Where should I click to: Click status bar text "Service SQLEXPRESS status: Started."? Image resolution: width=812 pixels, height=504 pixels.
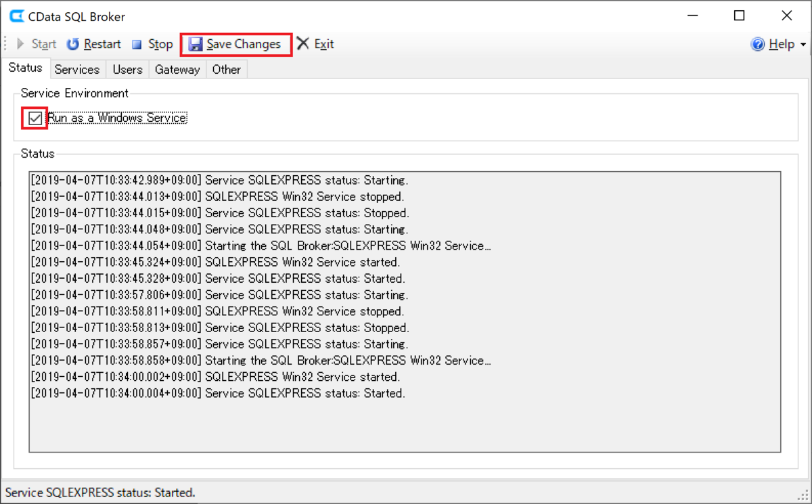(101, 492)
